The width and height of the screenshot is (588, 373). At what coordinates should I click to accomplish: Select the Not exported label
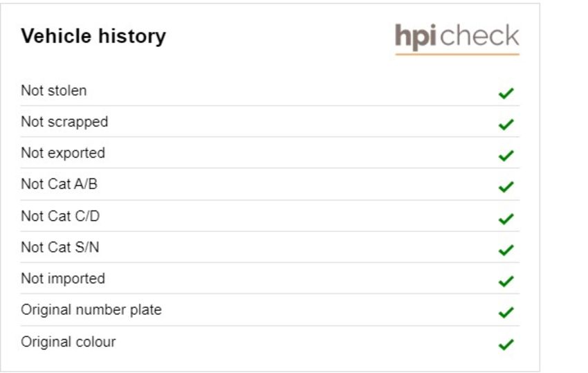pyautogui.click(x=63, y=154)
